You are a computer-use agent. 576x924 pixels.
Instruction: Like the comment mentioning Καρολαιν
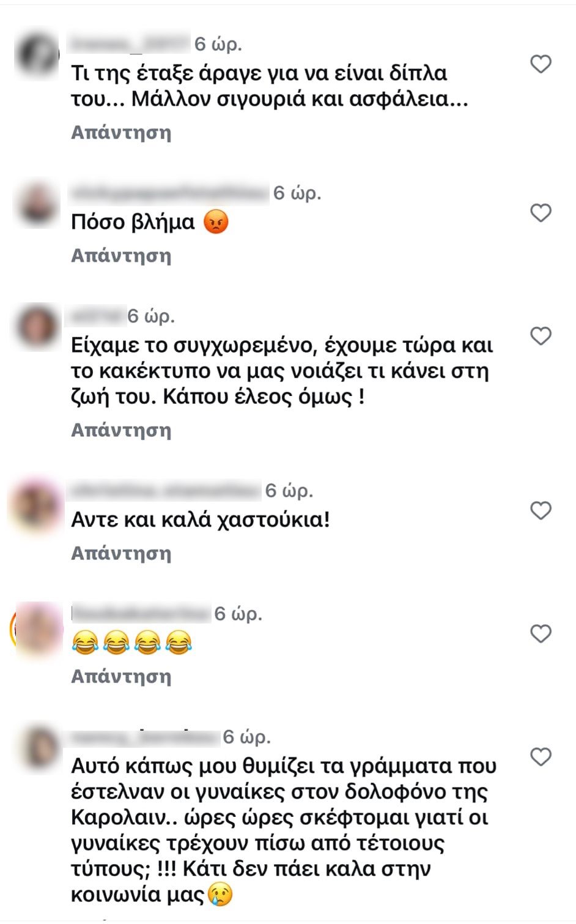[541, 756]
